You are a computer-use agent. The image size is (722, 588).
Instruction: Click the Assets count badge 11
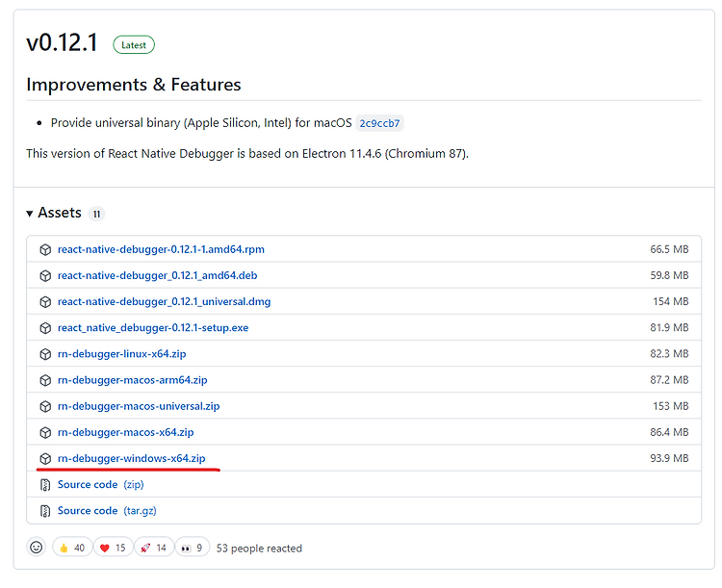96,214
